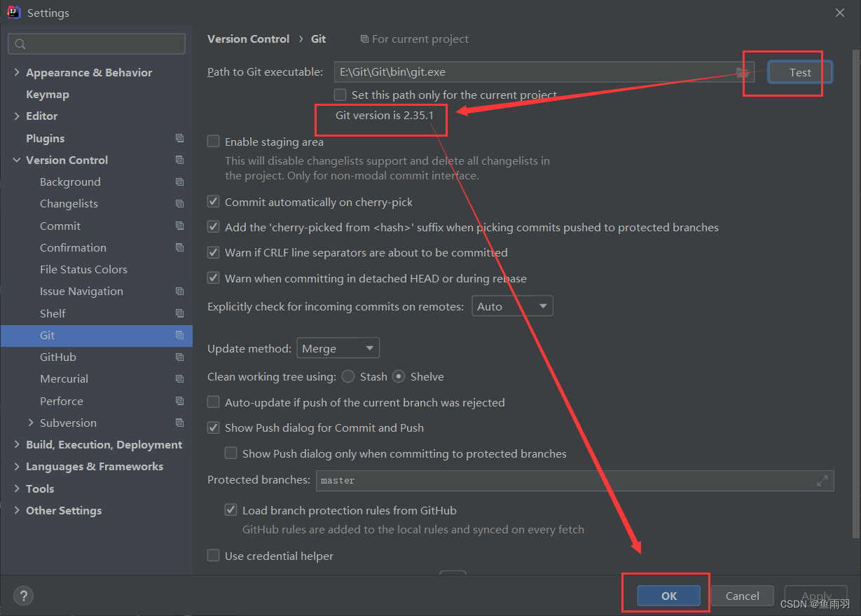The image size is (861, 616).
Task: Toggle Warn if CRLF line separators checkbox
Action: point(213,252)
